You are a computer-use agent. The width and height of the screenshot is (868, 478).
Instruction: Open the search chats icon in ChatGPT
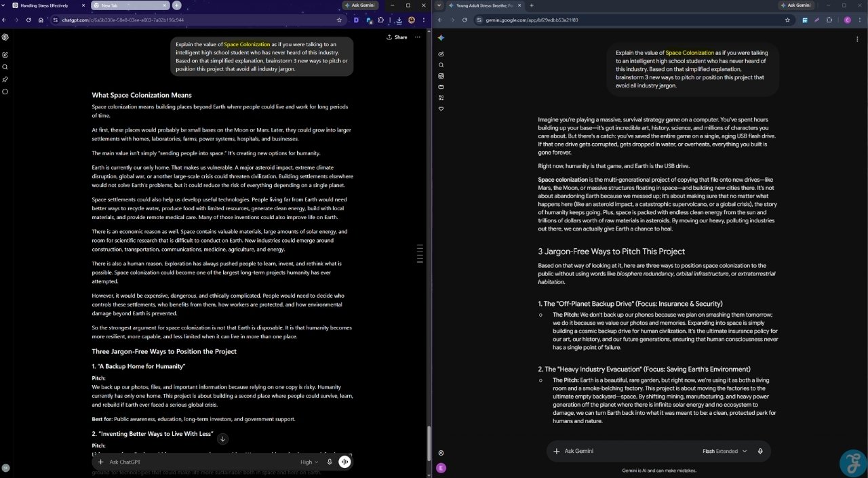tap(5, 67)
